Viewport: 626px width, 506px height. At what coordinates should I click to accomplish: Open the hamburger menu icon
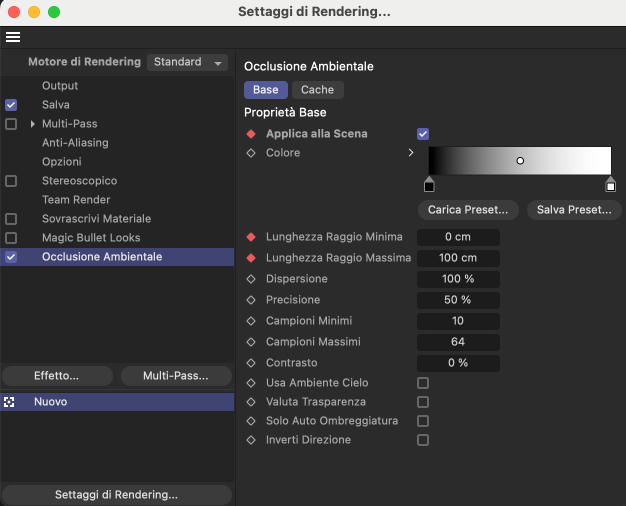click(x=13, y=37)
